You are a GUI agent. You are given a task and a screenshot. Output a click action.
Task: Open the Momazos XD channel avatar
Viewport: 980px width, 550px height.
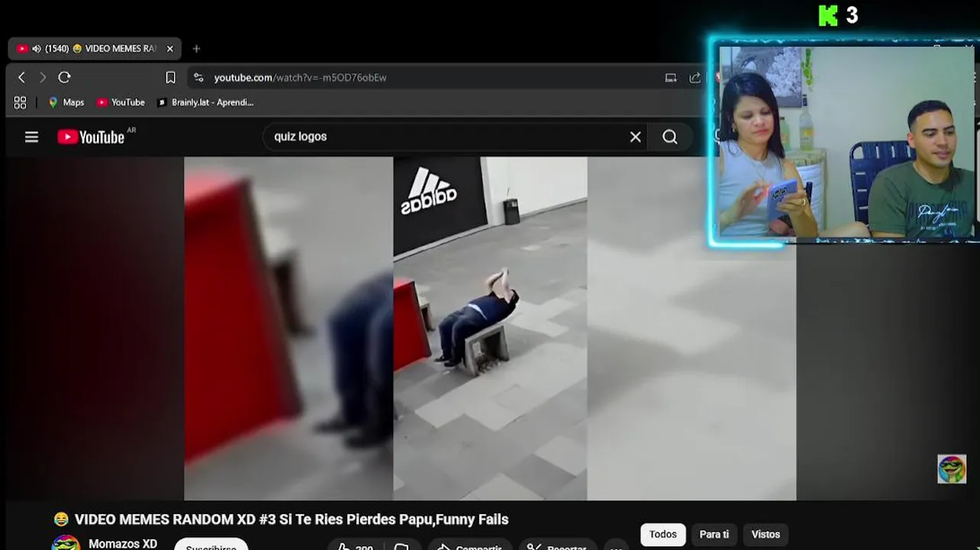click(66, 543)
